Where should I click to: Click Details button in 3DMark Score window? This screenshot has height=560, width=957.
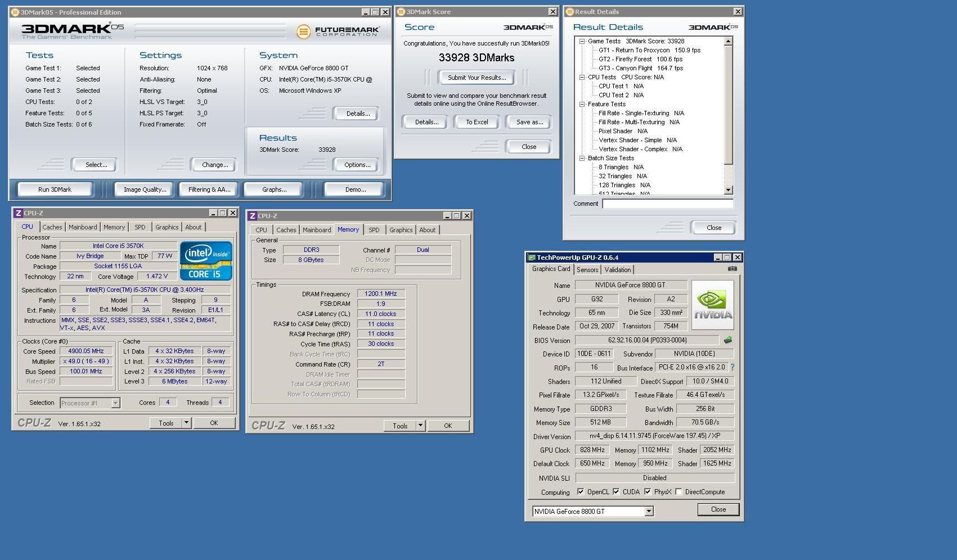point(426,122)
